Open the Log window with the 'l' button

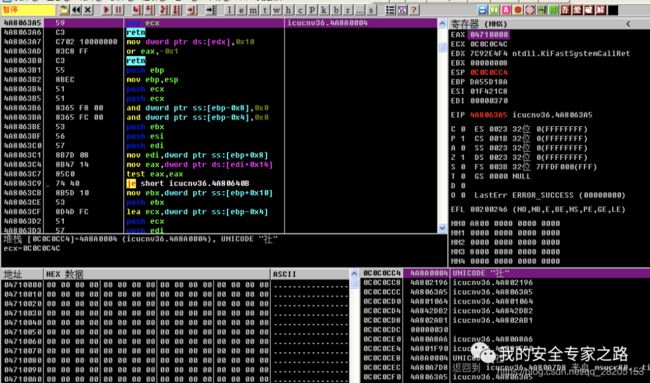[230, 10]
